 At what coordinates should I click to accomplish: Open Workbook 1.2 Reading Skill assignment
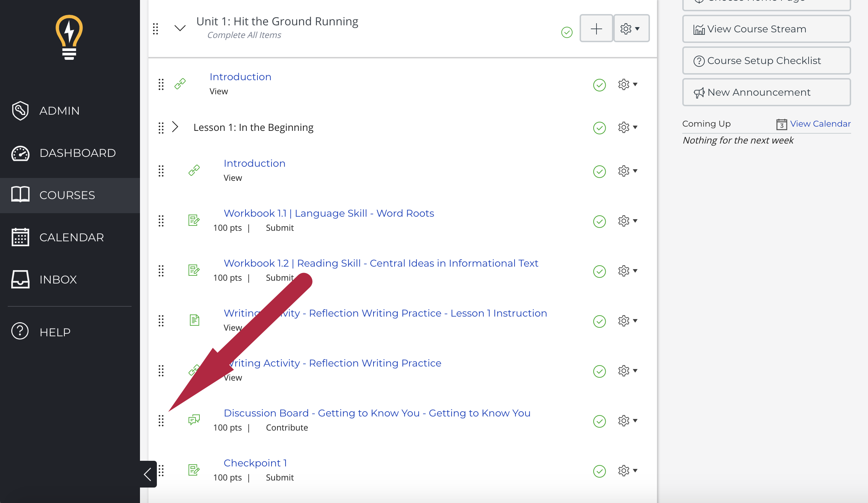pyautogui.click(x=381, y=263)
